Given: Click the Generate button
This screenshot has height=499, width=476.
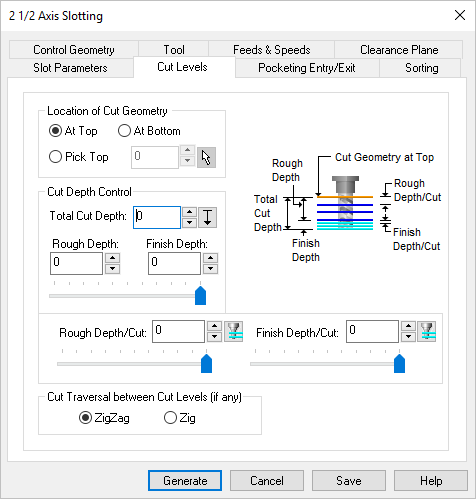Looking at the screenshot, I should [185, 481].
